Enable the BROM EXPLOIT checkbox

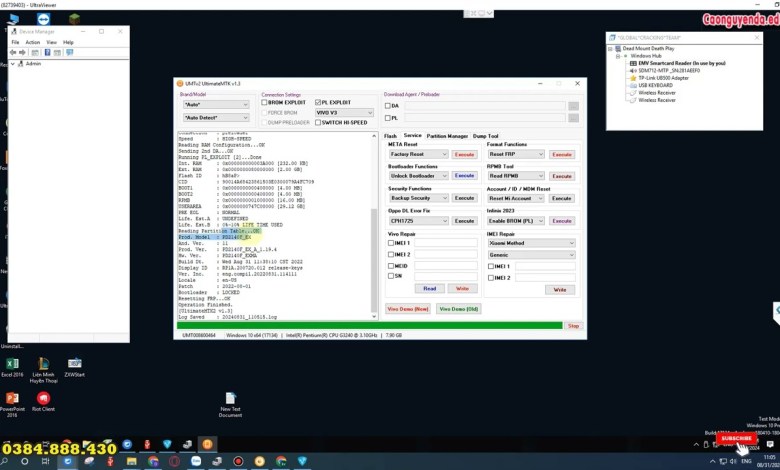tap(265, 102)
